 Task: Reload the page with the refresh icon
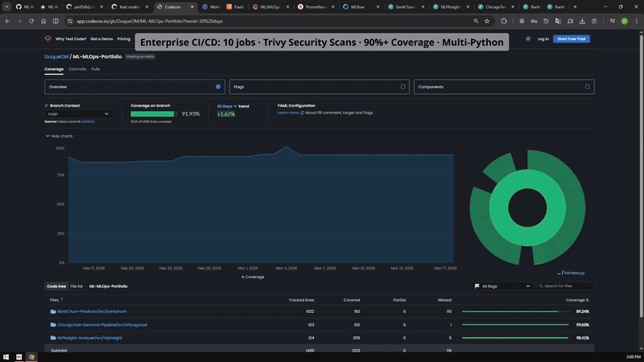click(31, 22)
